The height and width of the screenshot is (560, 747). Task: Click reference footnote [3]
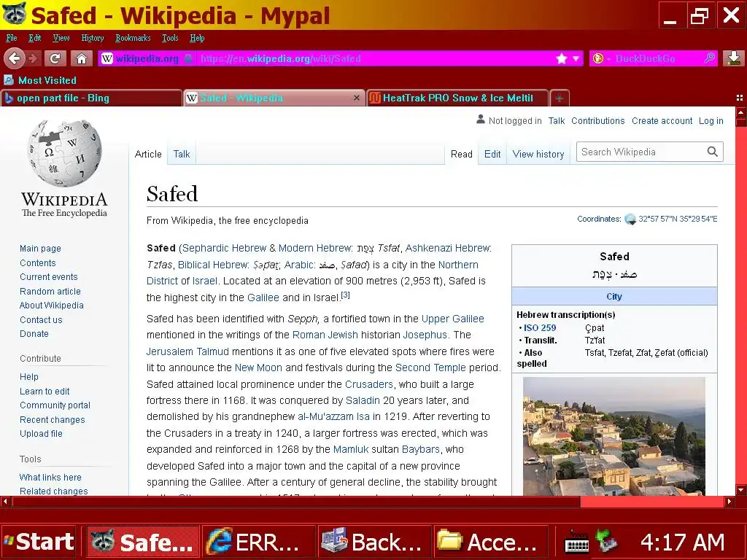pos(345,295)
